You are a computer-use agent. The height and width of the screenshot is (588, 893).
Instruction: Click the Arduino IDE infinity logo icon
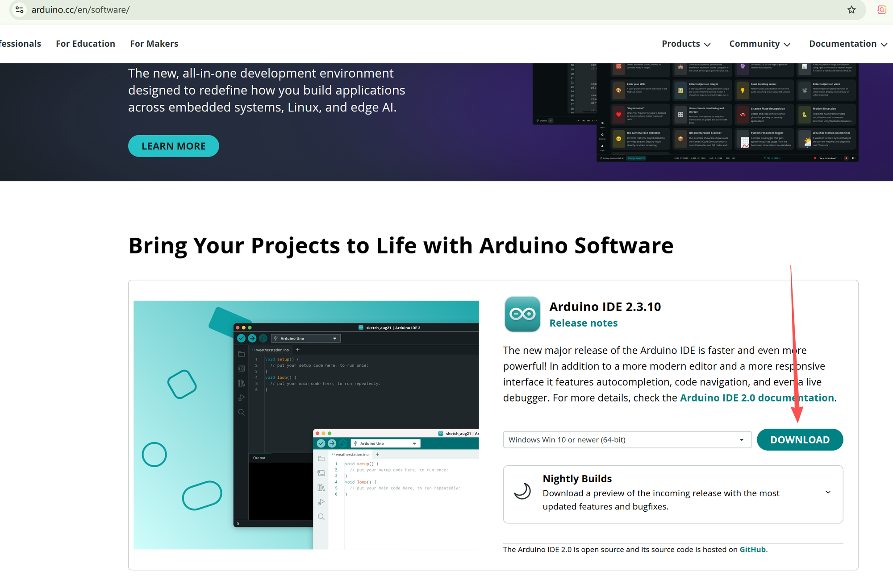(522, 314)
